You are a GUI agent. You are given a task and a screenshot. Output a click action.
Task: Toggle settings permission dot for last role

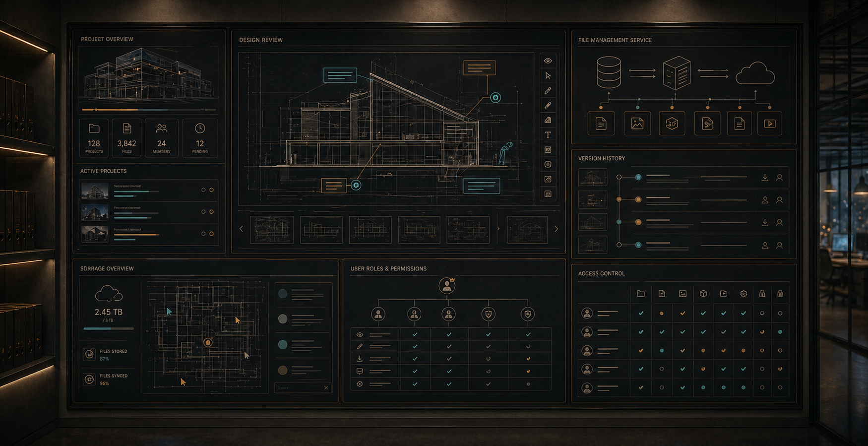click(x=528, y=384)
